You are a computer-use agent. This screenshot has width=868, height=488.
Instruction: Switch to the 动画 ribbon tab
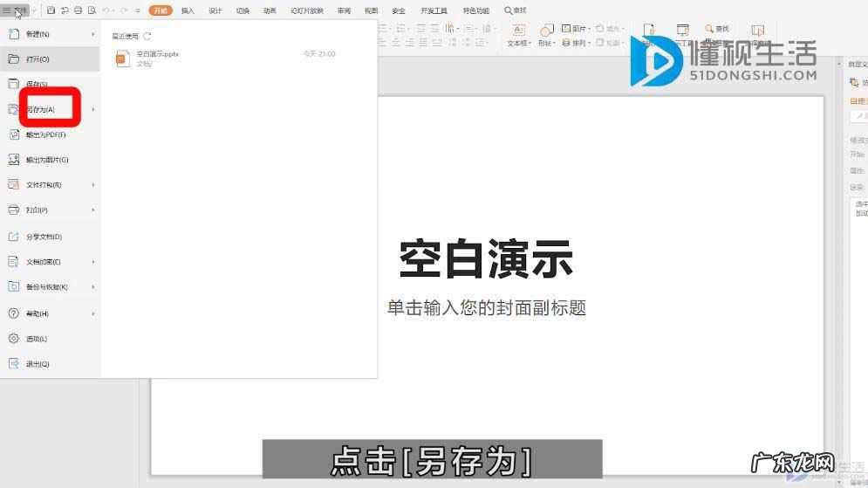270,10
